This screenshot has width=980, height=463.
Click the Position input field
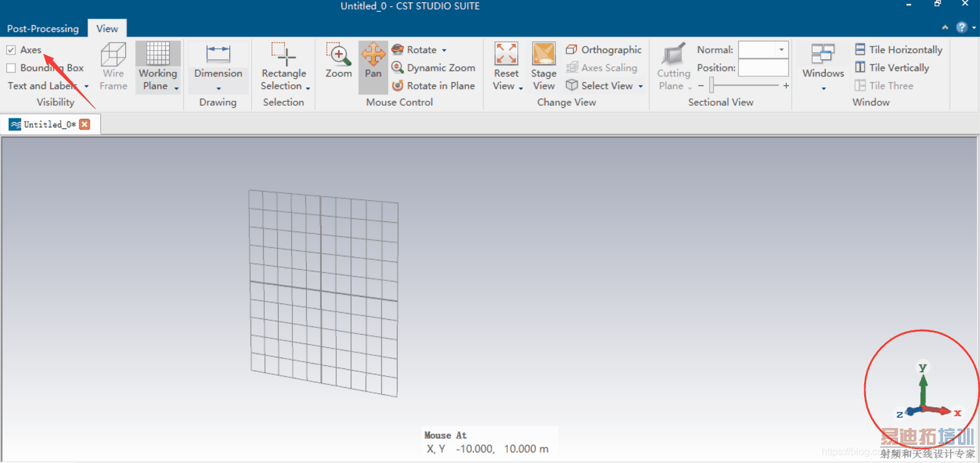[x=763, y=68]
